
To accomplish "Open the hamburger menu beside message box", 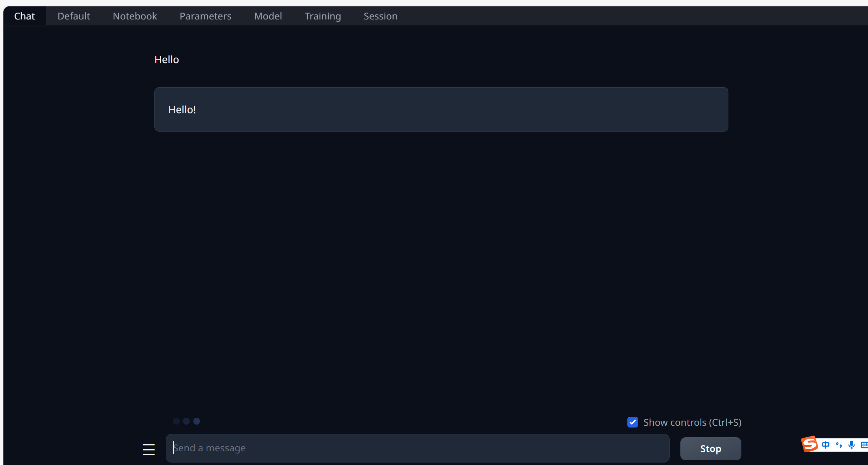I will click(148, 449).
